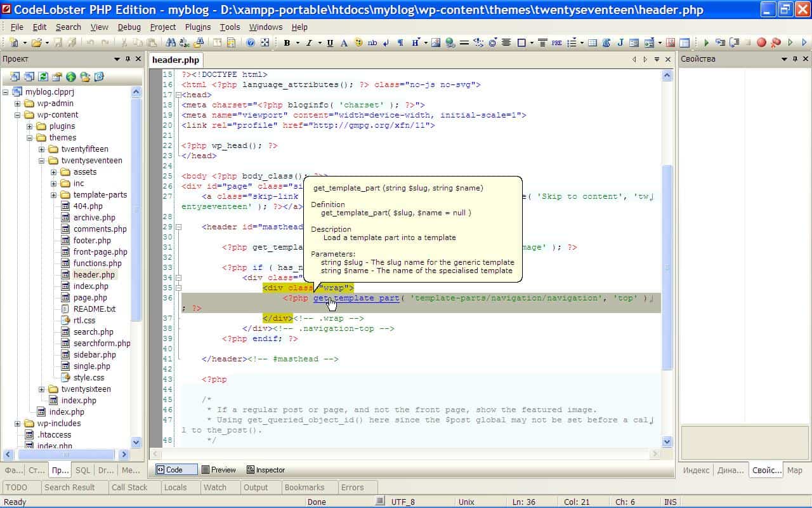This screenshot has height=508, width=812.
Task: Close the header.php editor tab
Action: click(x=667, y=59)
